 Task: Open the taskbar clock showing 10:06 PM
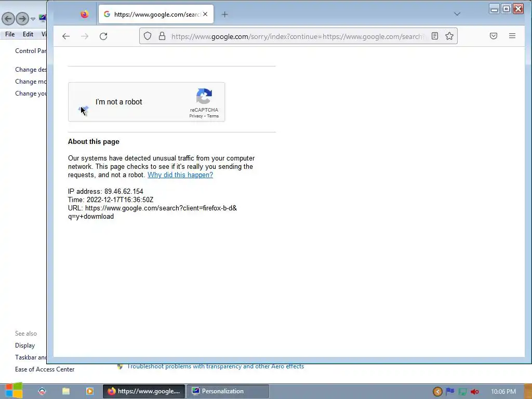click(x=503, y=392)
